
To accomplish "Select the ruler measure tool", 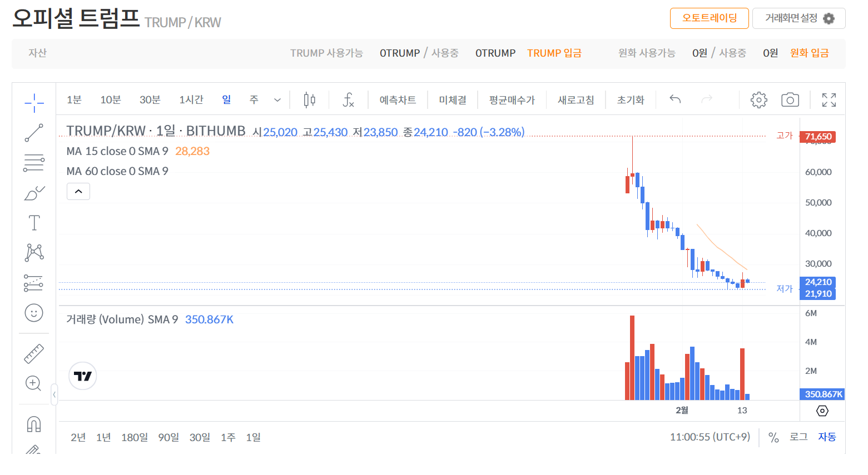I will point(34,353).
